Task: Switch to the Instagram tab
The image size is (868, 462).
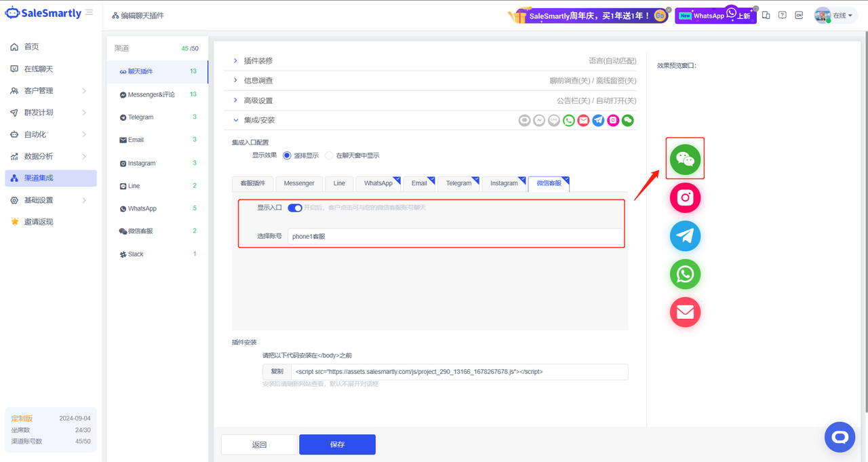Action: click(504, 183)
